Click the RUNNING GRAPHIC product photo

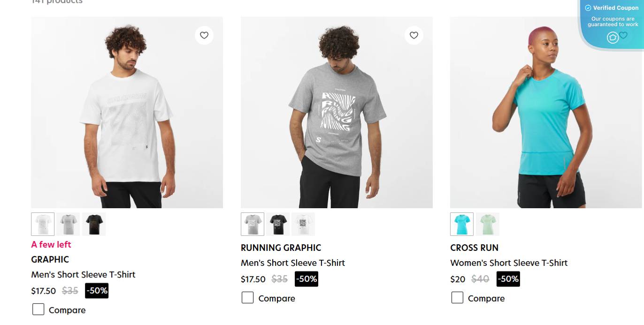[337, 112]
